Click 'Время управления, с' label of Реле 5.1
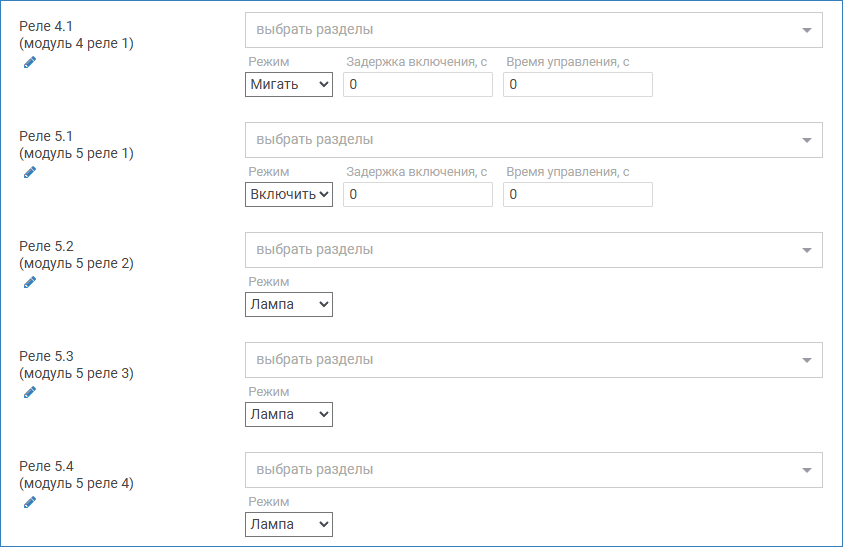Screen dimensions: 843x547 click(568, 172)
